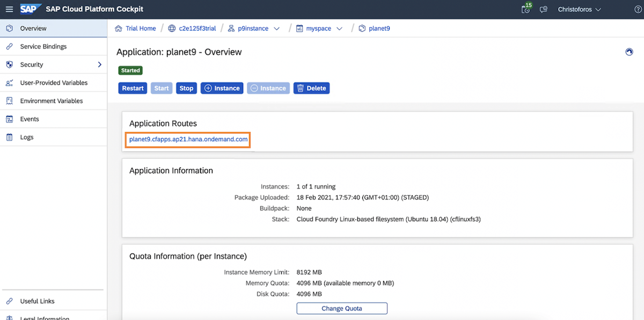The image size is (644, 320).
Task: Click the Events calendar icon
Action: point(9,119)
